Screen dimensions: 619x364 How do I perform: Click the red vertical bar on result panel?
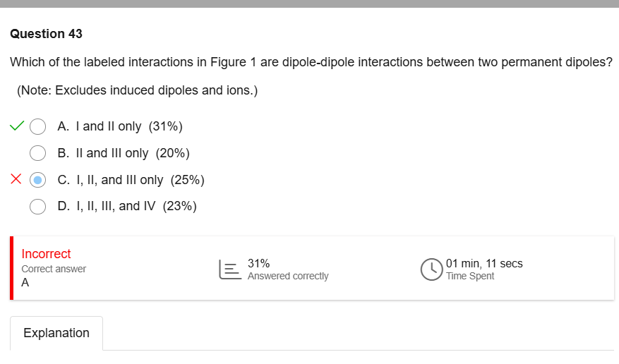12,268
